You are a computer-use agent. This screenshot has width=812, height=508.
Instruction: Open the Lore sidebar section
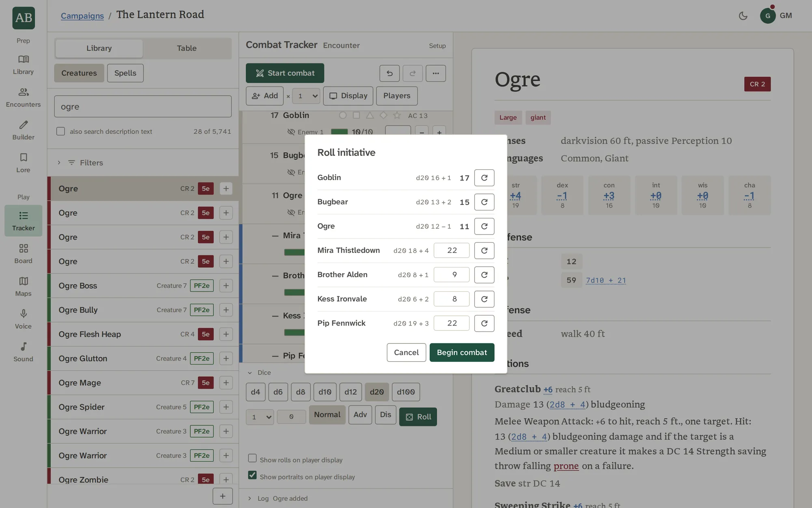(x=23, y=163)
